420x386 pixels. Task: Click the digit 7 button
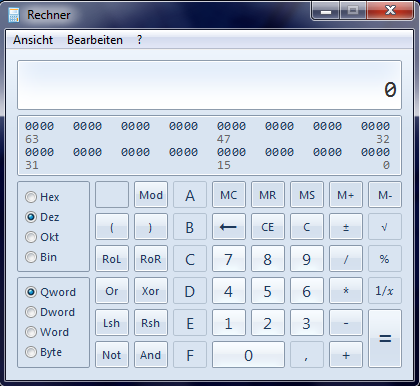coord(229,259)
